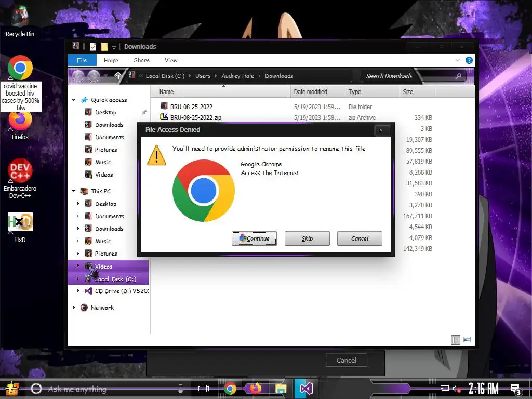
Task: Open the network tray icon
Action: pos(445,389)
